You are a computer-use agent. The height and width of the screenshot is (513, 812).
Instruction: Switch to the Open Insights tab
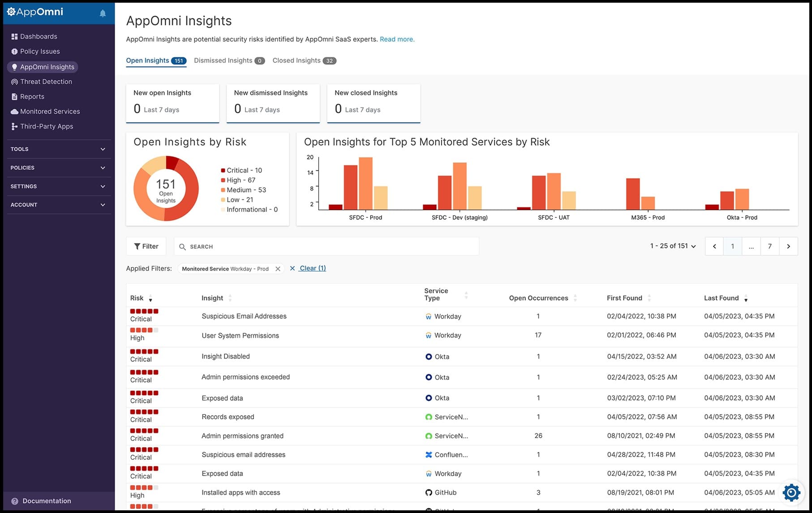pyautogui.click(x=156, y=60)
